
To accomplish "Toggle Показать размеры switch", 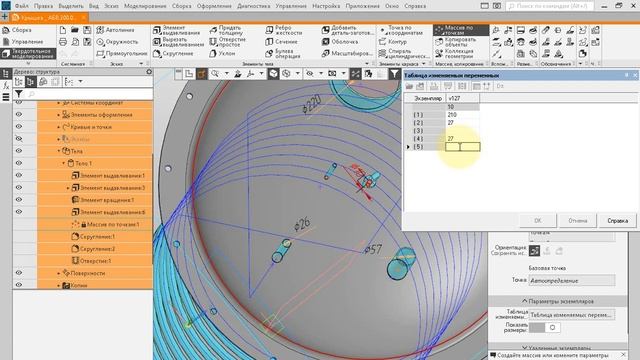I will [x=544, y=327].
